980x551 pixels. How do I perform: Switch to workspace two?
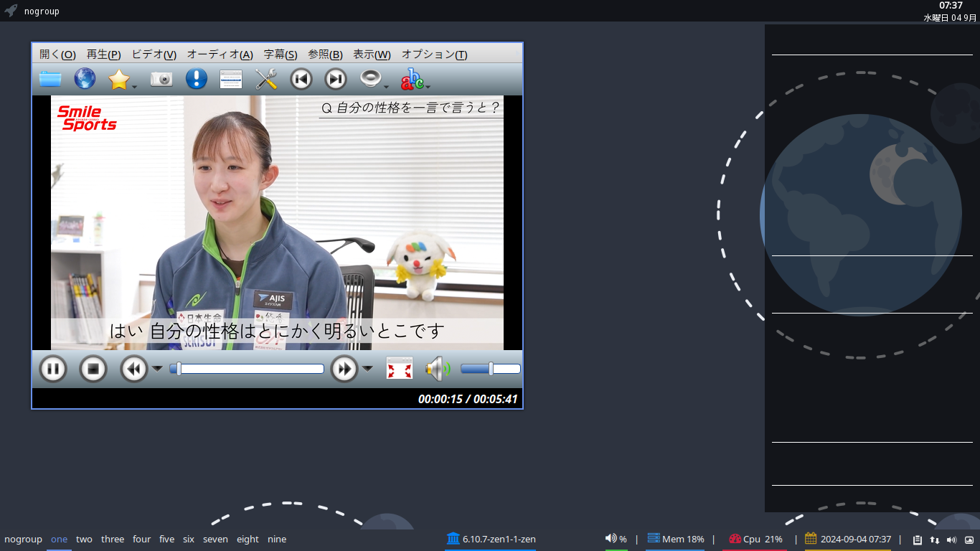tap(84, 539)
